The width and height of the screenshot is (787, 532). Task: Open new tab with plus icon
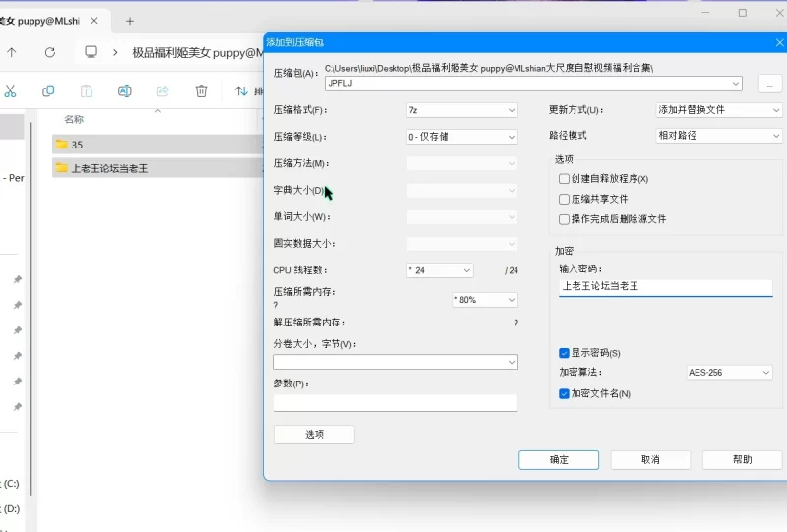click(x=130, y=21)
